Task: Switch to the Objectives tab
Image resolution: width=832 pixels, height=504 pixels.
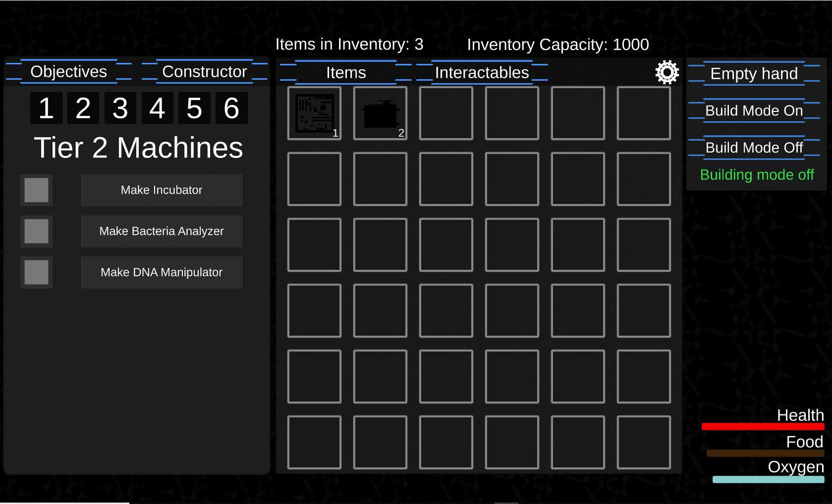Action: click(x=69, y=72)
